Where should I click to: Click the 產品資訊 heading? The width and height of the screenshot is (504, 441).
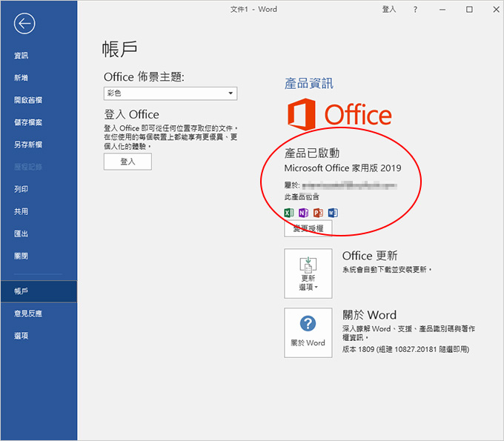pos(309,84)
